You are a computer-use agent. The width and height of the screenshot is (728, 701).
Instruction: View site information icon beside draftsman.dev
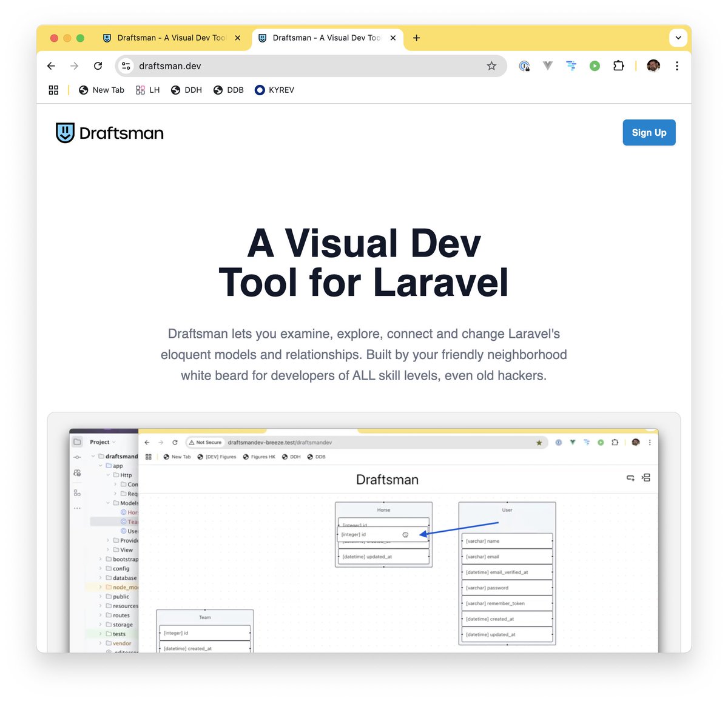[126, 66]
